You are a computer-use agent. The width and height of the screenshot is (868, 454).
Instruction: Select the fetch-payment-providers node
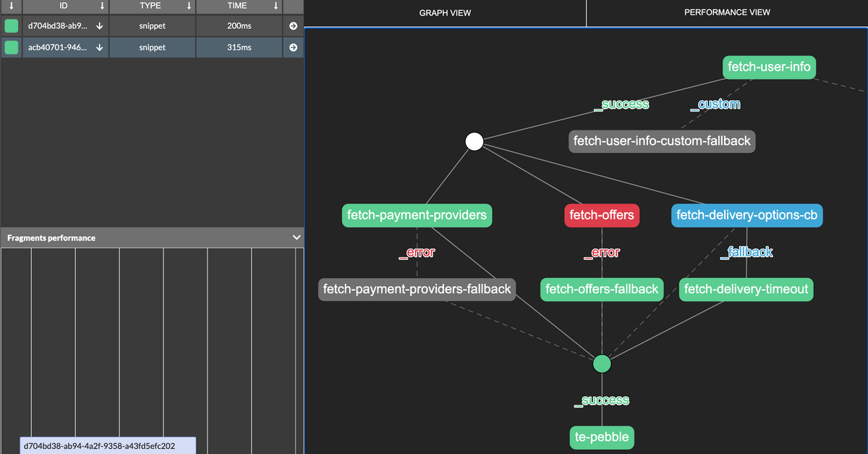click(x=417, y=215)
